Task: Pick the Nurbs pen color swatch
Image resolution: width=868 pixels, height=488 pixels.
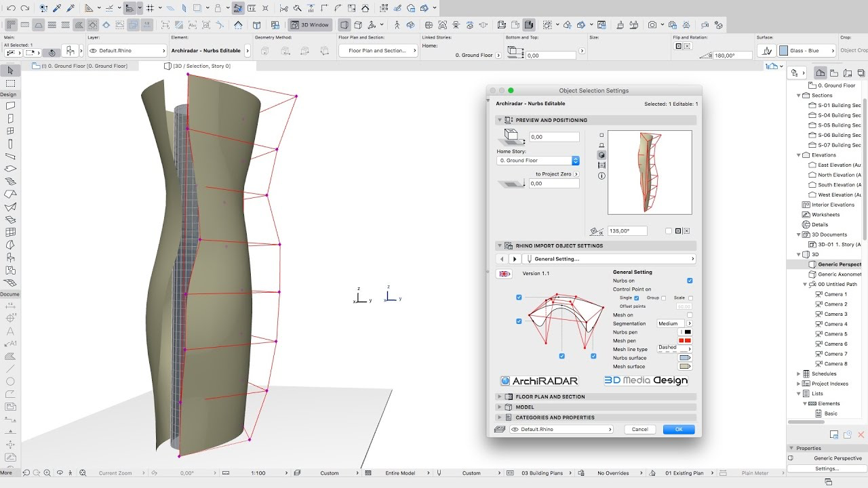Action: pos(685,332)
